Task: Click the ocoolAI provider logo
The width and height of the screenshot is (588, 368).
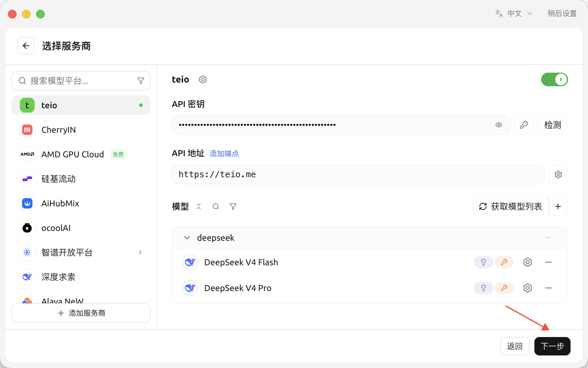Action: pos(27,228)
